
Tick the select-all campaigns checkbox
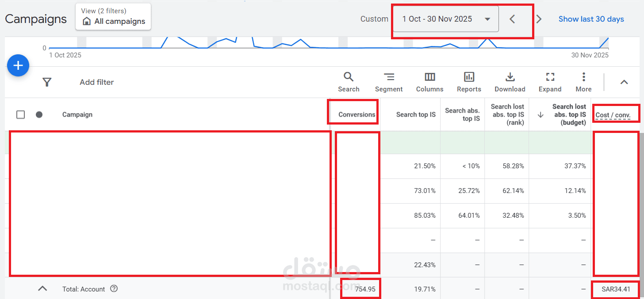click(20, 115)
